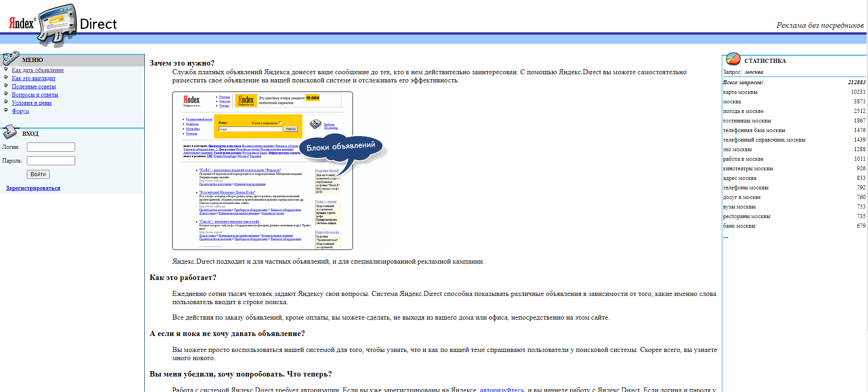Viewport: 868px width, 392px height.
Task: Click the key icon beside ВХОД
Action: coord(10,132)
